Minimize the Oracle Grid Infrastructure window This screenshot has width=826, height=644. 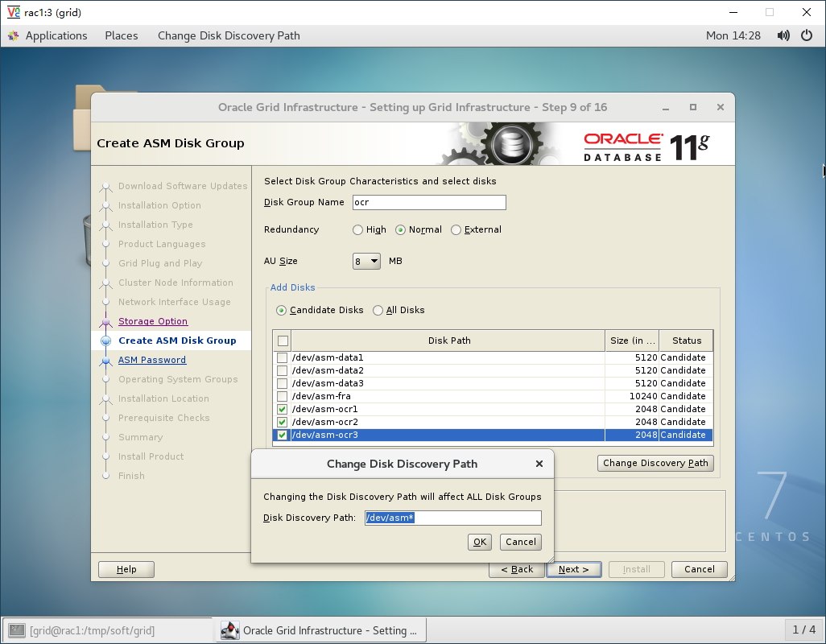click(666, 107)
